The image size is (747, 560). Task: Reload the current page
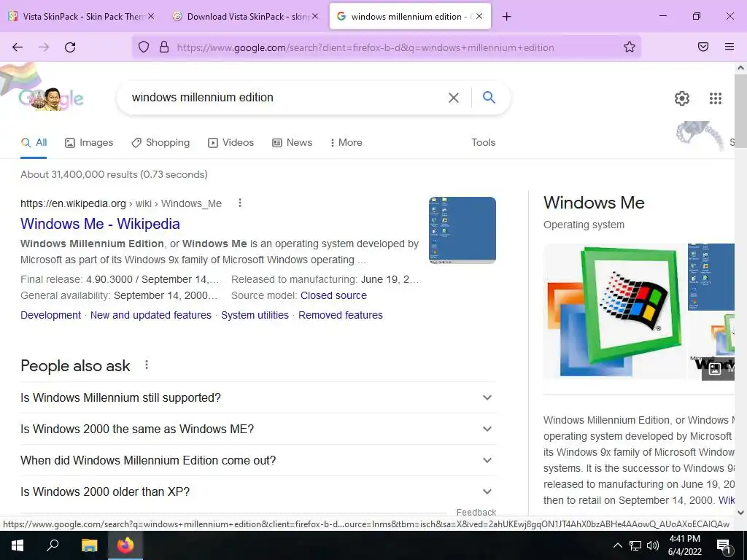pos(70,47)
